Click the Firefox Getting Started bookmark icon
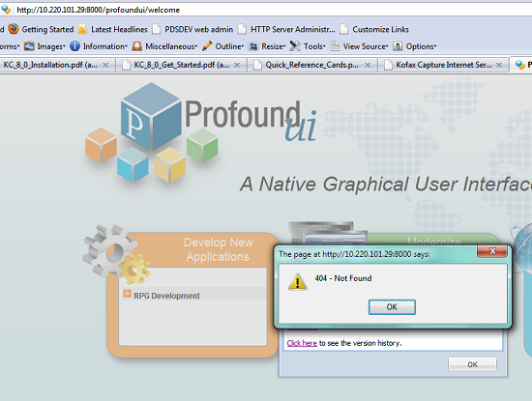The height and width of the screenshot is (401, 532). click(14, 29)
